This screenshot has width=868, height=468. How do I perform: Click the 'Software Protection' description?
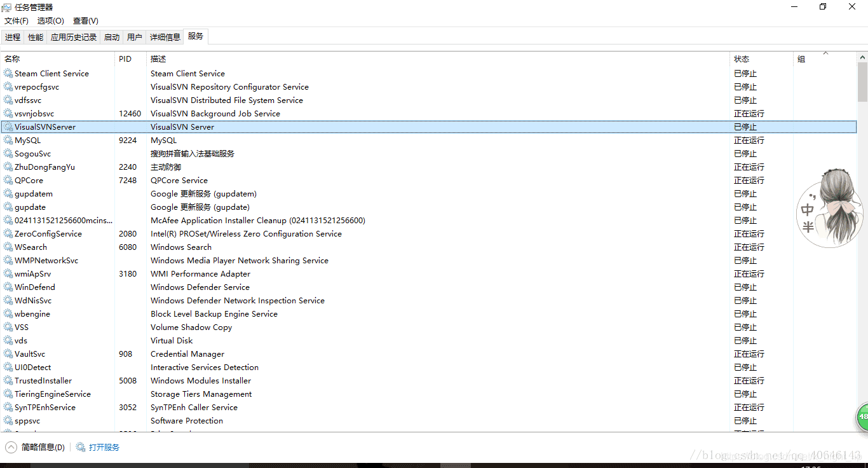[187, 421]
